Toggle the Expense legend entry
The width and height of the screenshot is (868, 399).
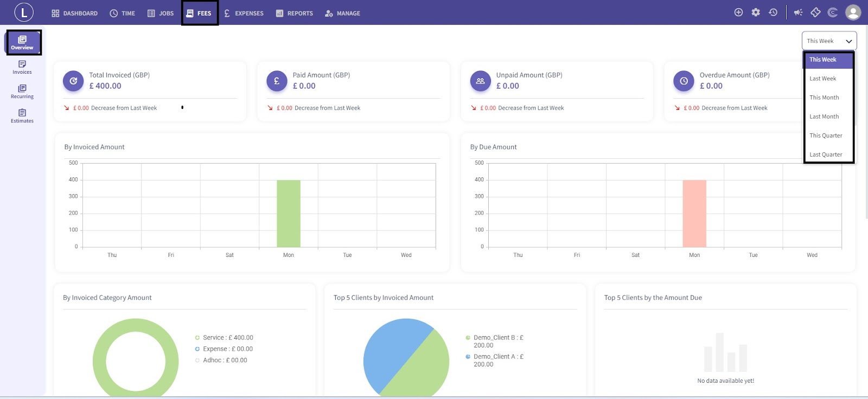pyautogui.click(x=224, y=349)
